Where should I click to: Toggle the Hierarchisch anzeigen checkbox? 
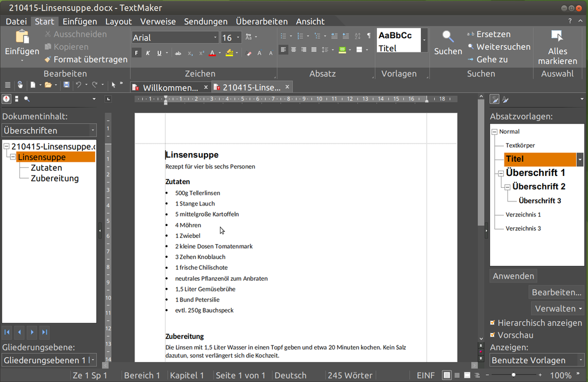pos(493,323)
